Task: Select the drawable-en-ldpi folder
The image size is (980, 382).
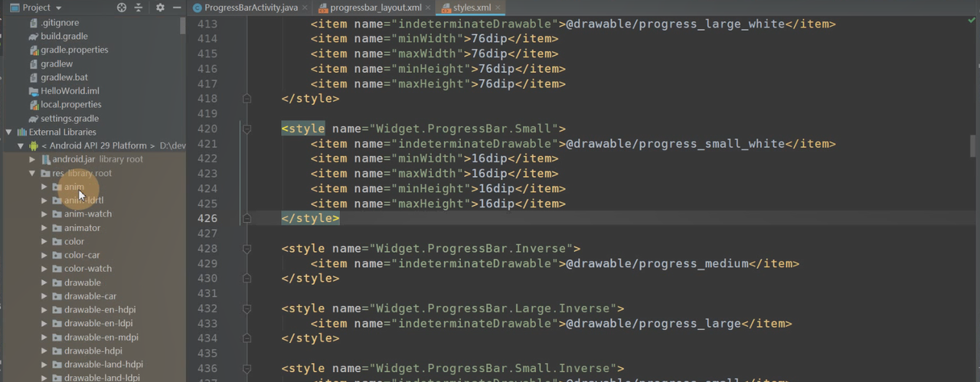Action: (98, 323)
